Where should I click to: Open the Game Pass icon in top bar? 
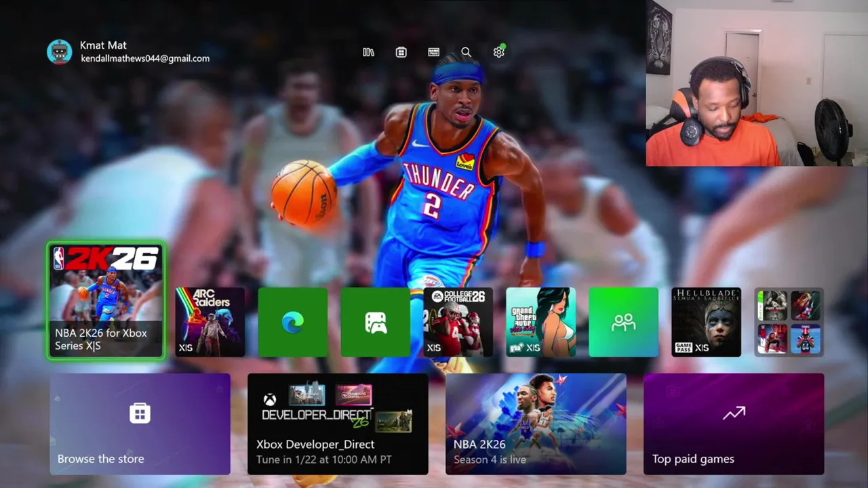[x=433, y=52]
